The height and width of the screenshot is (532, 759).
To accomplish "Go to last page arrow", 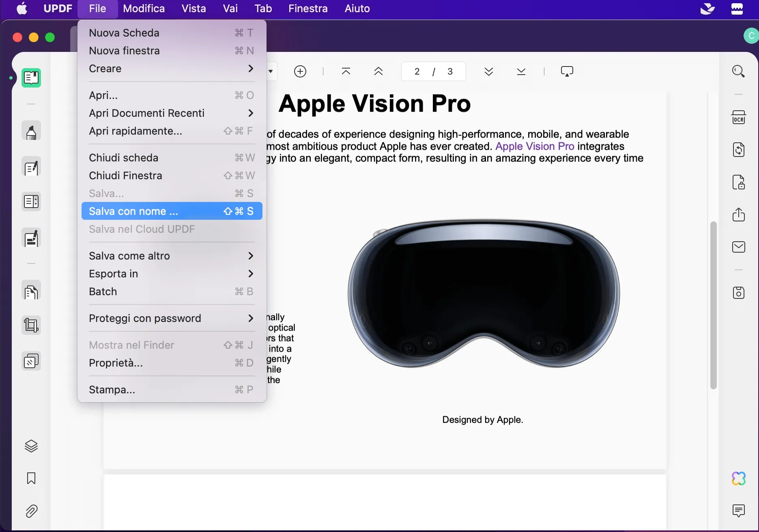I will (x=521, y=71).
